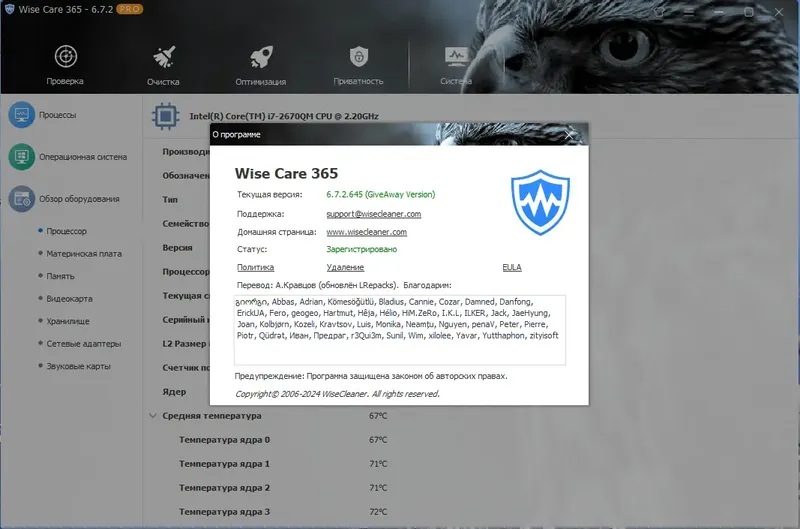Click the Зарегистрировано status text
This screenshot has width=800, height=529.
[x=361, y=249]
